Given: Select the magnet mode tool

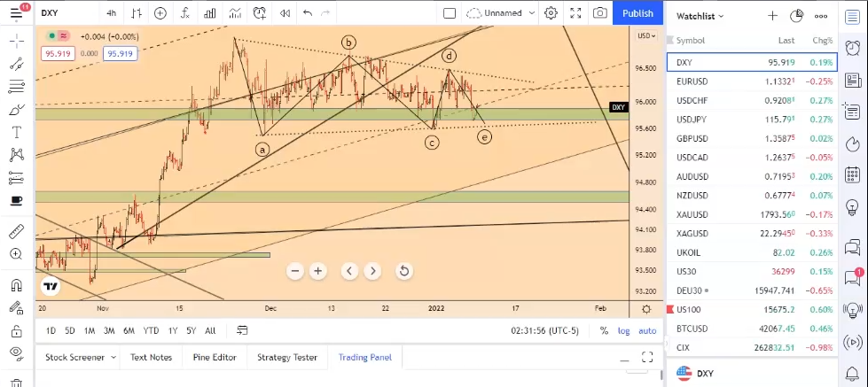Looking at the screenshot, I should (x=16, y=285).
